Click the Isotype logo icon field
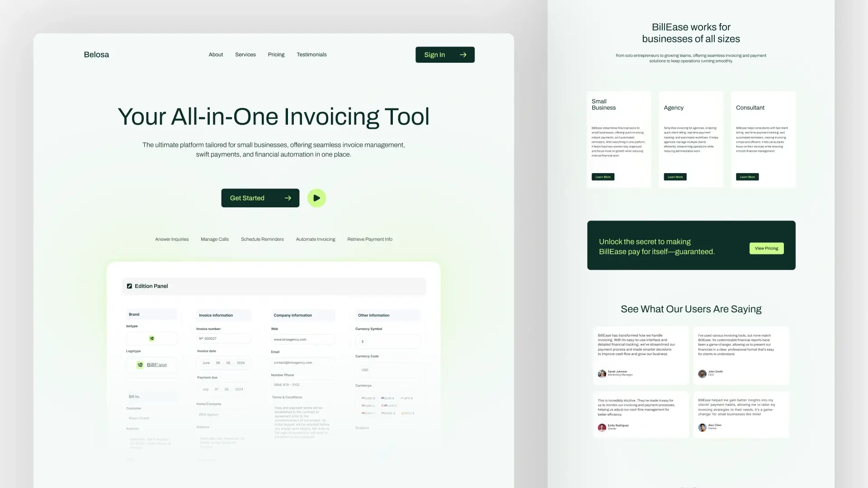The height and width of the screenshot is (488, 868). (152, 338)
